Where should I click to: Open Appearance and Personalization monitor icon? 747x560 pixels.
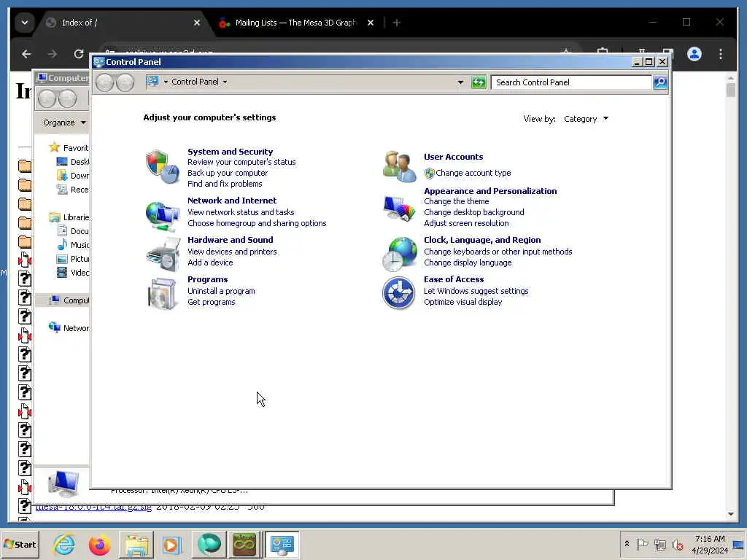(x=399, y=208)
